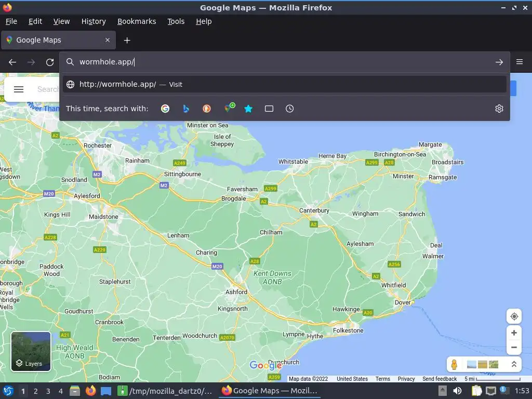
Task: Search in Bookmarks with star icon
Action: (248, 109)
